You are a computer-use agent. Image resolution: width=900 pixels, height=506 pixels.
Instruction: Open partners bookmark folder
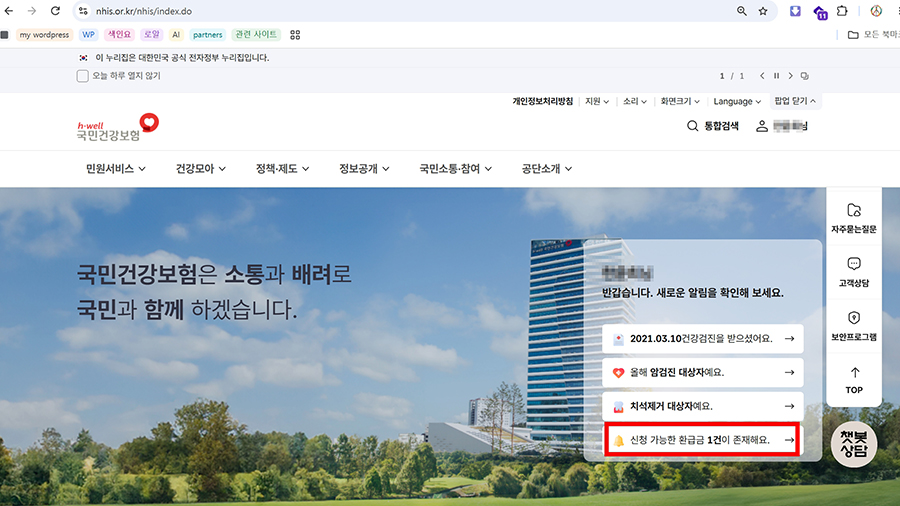(207, 35)
